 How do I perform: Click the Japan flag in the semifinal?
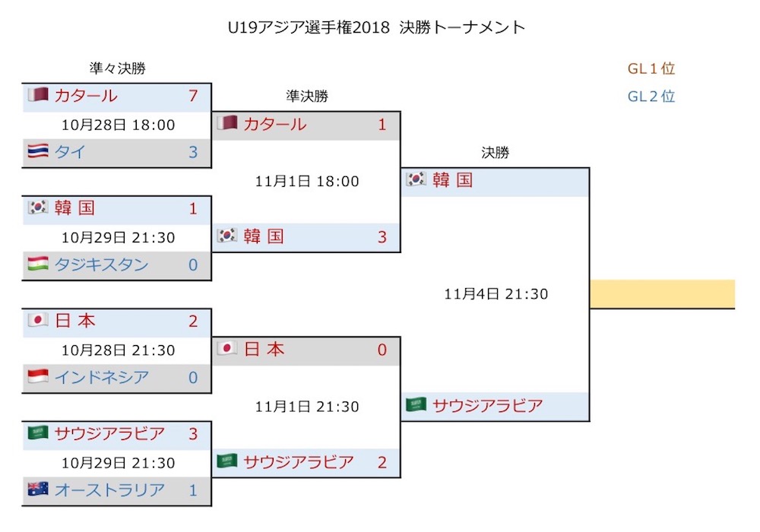(x=226, y=348)
